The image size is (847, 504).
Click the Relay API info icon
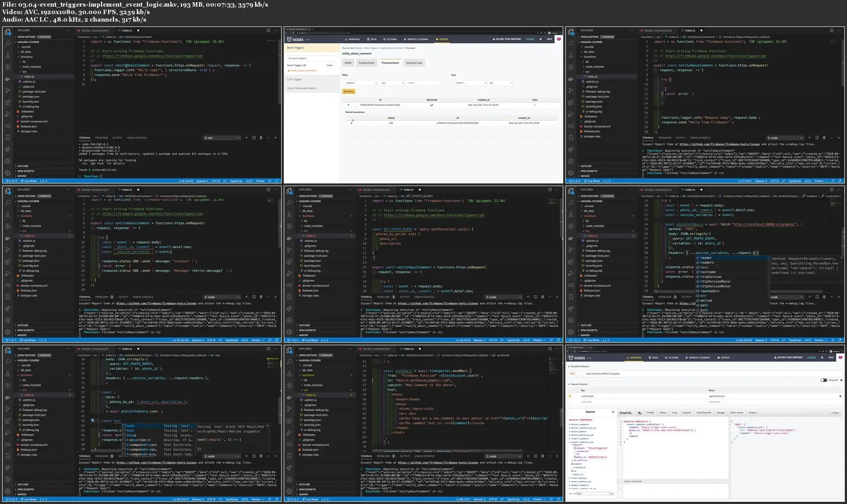click(x=841, y=380)
